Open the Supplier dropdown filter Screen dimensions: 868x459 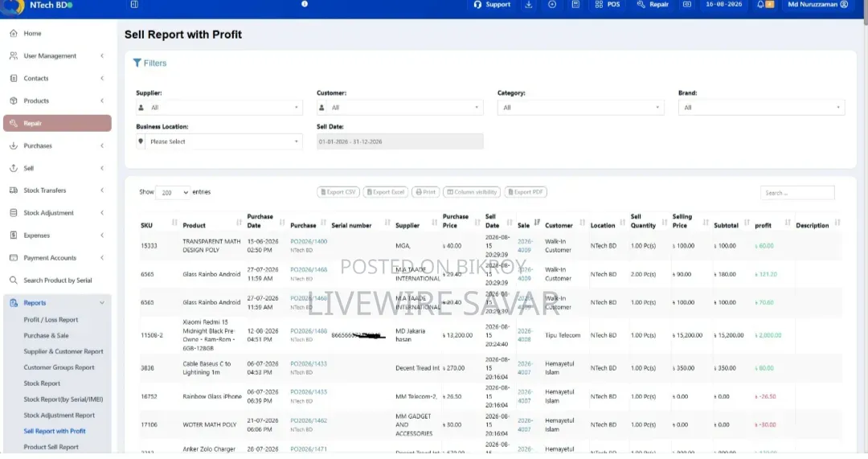(219, 108)
